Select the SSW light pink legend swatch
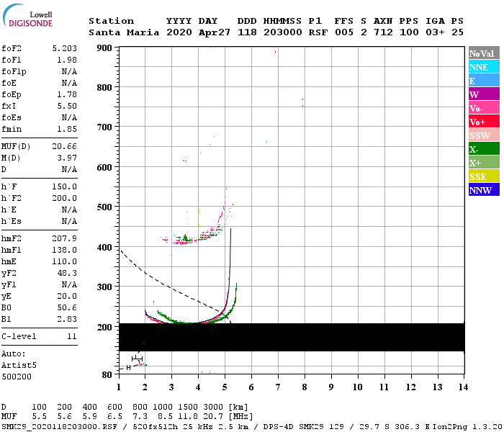This screenshot has height=432, width=504. tap(484, 135)
